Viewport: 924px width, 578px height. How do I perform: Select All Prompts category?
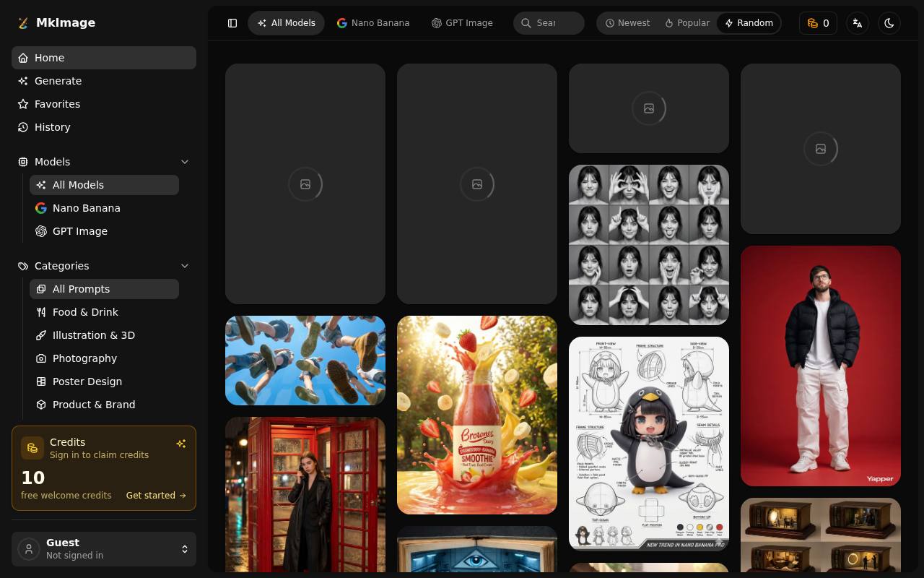[104, 289]
